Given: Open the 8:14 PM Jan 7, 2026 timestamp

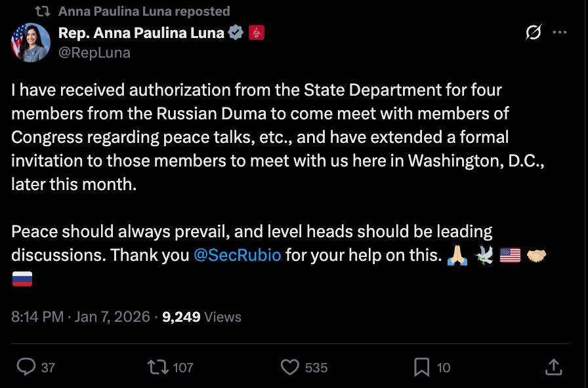Looking at the screenshot, I should coord(81,317).
